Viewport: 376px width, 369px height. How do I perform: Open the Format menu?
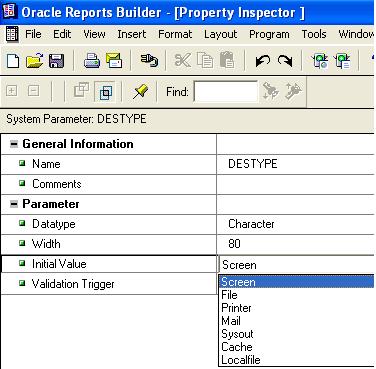175,34
